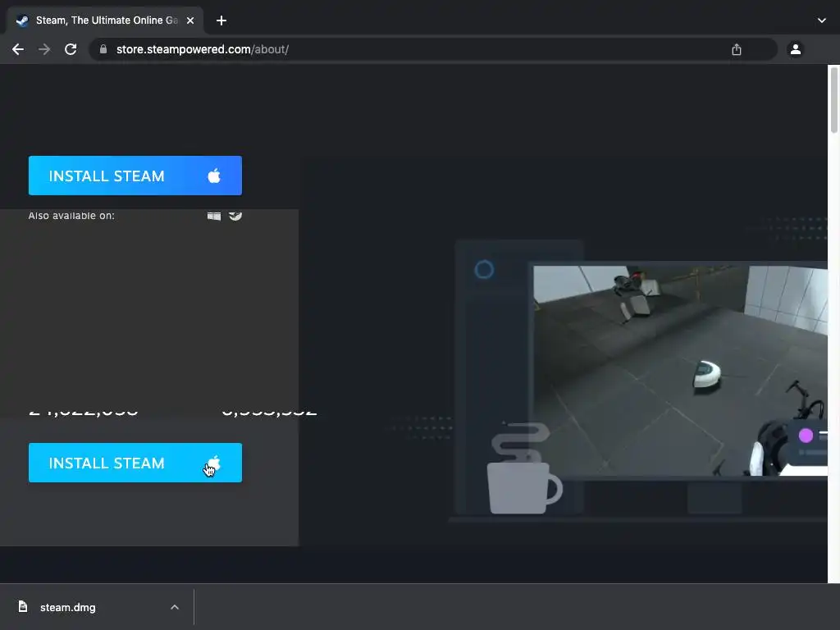The width and height of the screenshot is (840, 630).
Task: Click the "Also available on:" text
Action: click(71, 216)
